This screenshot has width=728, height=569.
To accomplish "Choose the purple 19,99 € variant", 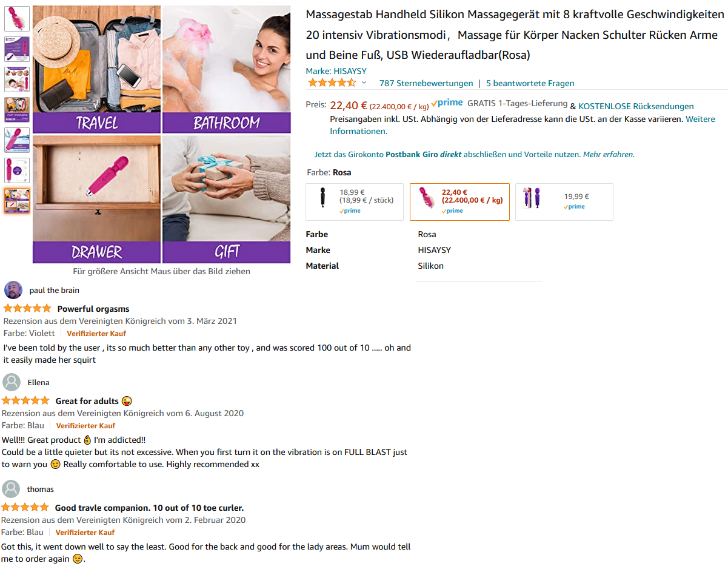I will (564, 202).
